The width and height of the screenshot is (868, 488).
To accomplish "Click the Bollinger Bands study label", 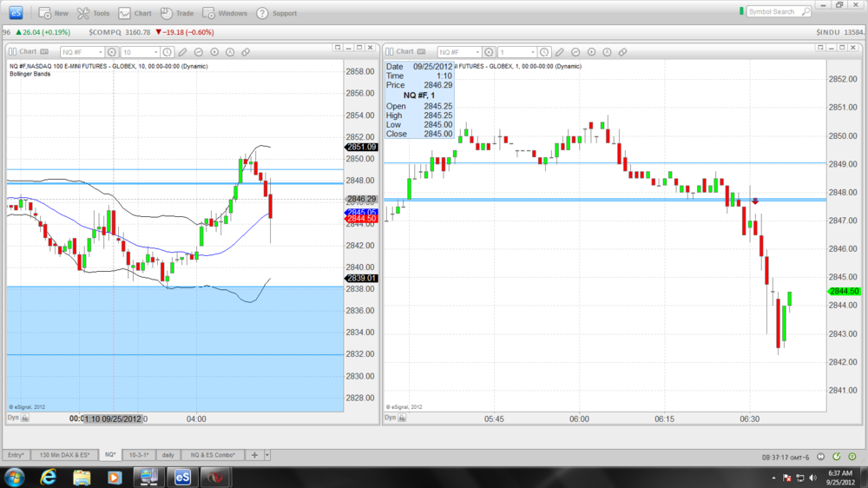I will 30,74.
